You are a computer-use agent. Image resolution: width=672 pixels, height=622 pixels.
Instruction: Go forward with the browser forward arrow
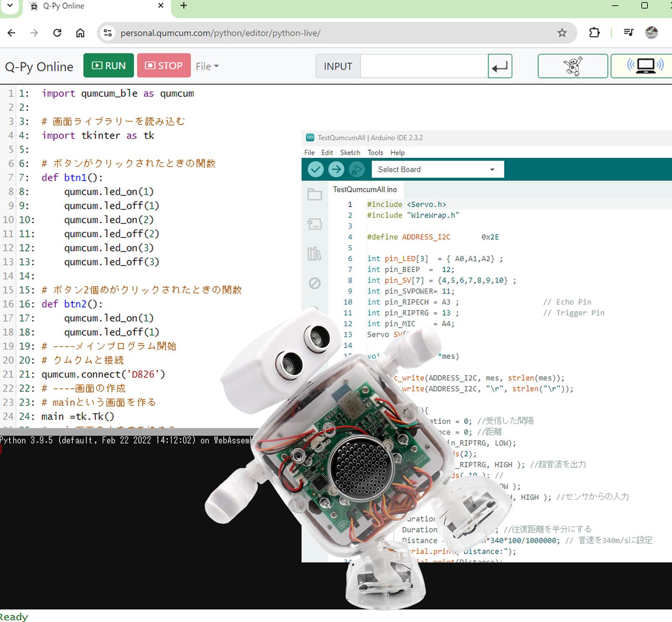(34, 33)
